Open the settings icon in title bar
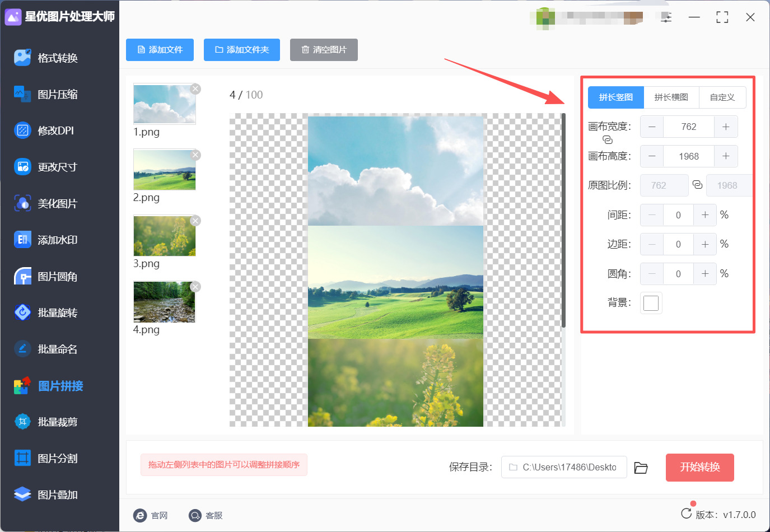 coord(666,17)
